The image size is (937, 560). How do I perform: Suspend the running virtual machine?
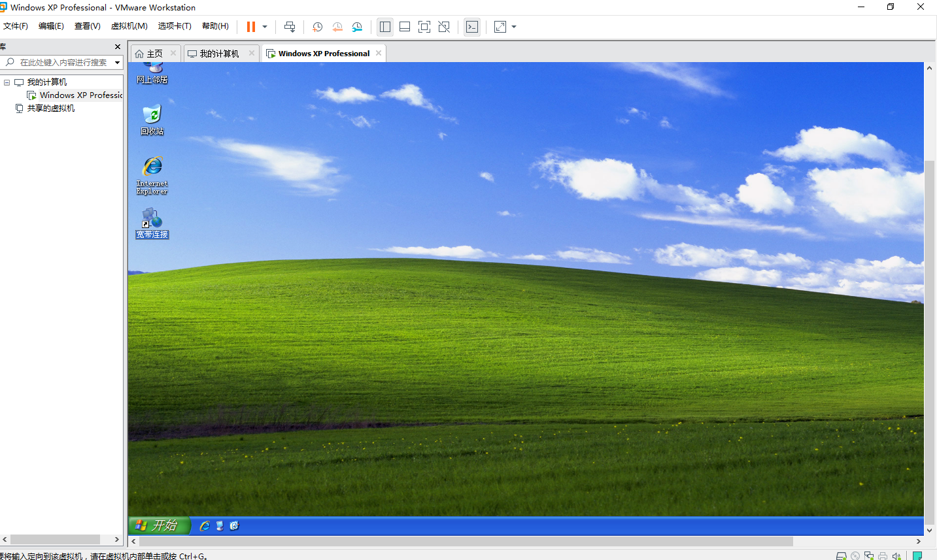(250, 27)
